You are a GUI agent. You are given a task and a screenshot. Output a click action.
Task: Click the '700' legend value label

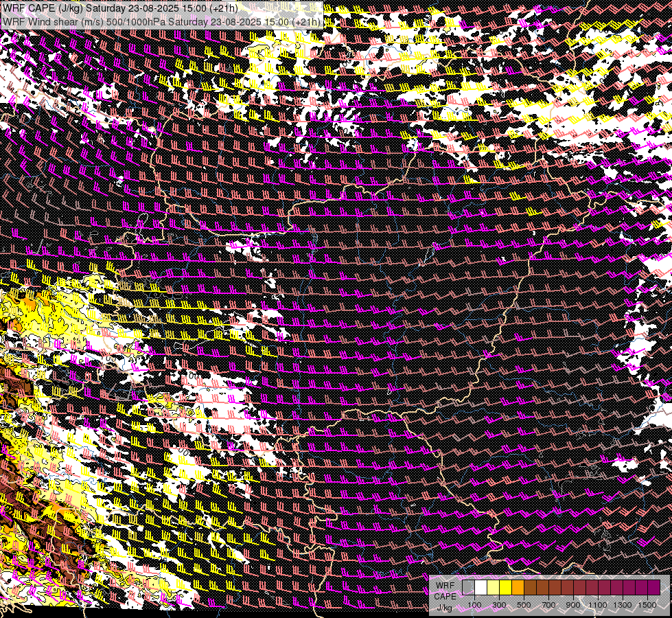point(548,605)
